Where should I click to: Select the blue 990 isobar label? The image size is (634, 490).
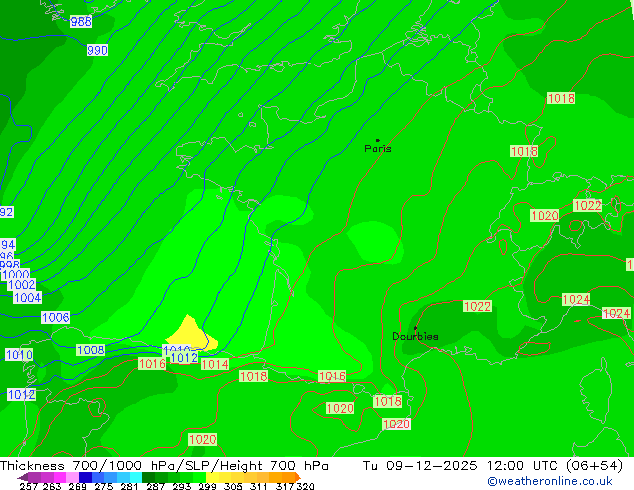point(97,51)
